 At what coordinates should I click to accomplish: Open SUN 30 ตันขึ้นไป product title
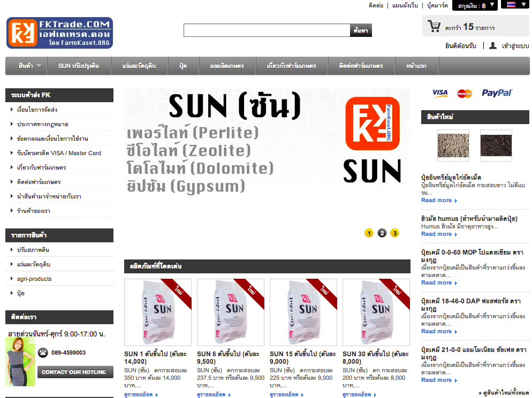pos(376,358)
